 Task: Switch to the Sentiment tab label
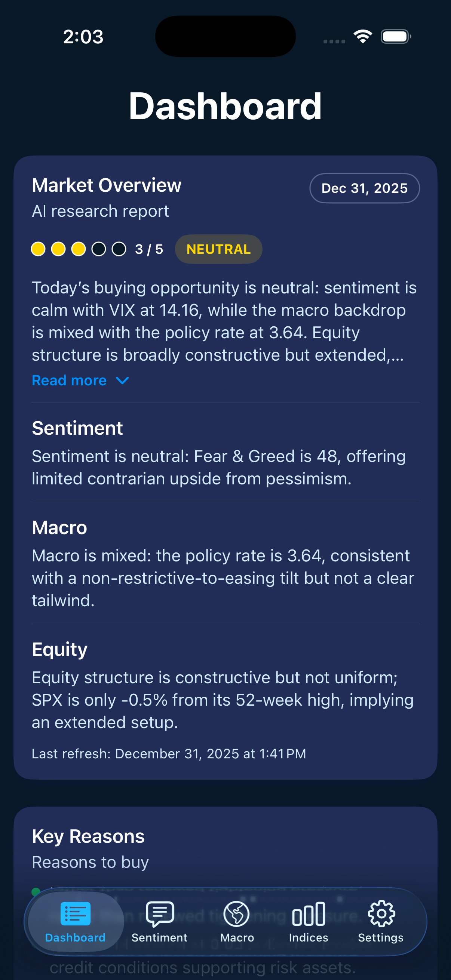(159, 938)
